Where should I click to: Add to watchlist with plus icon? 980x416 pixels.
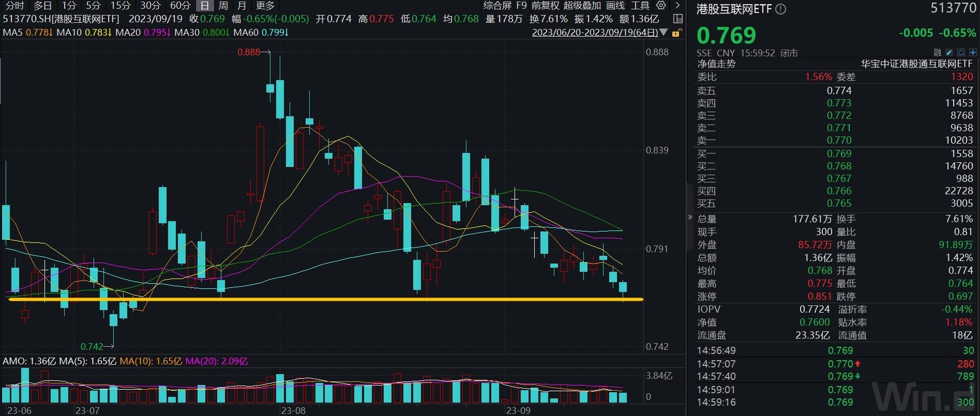click(x=973, y=52)
